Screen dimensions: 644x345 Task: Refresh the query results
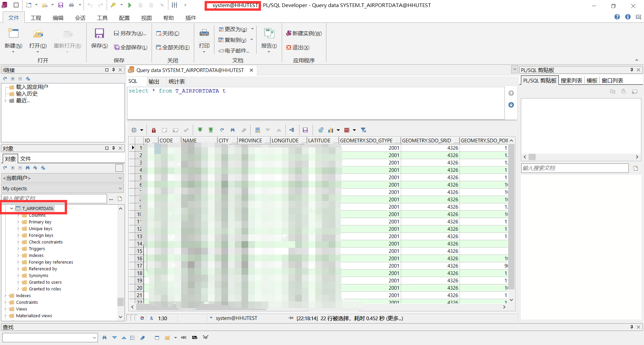click(x=222, y=130)
